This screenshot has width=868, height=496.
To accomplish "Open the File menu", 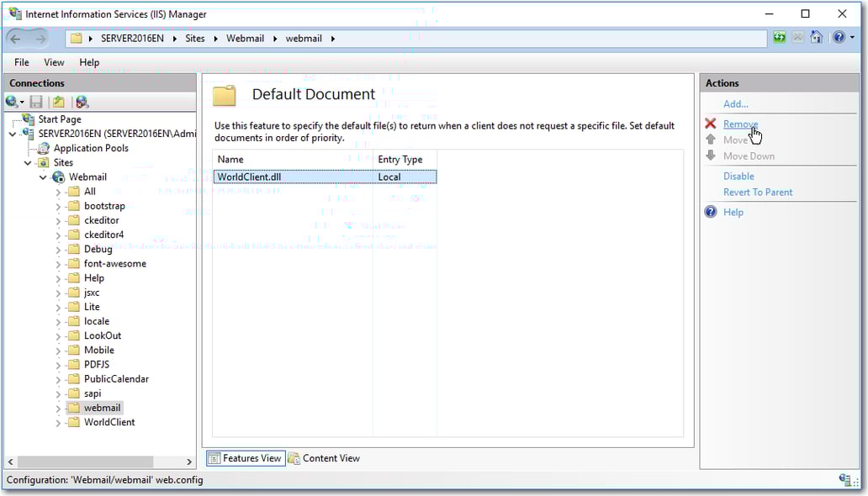I will click(x=21, y=61).
